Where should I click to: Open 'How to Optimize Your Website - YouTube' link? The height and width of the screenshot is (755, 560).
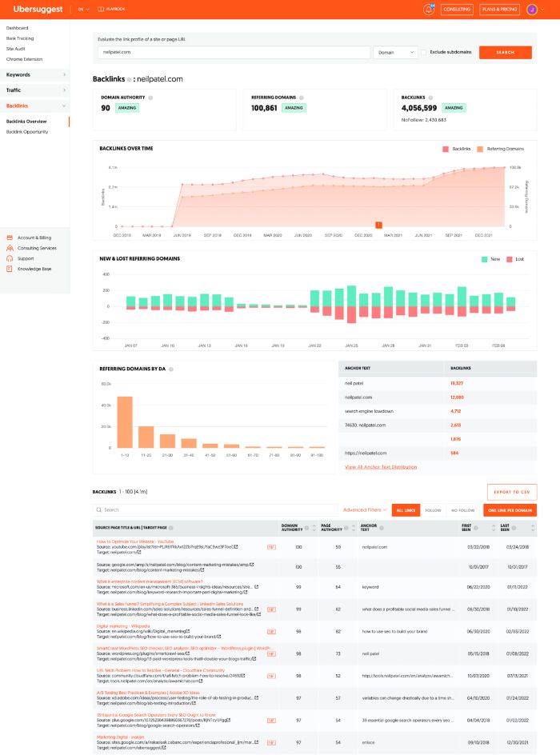coord(135,541)
